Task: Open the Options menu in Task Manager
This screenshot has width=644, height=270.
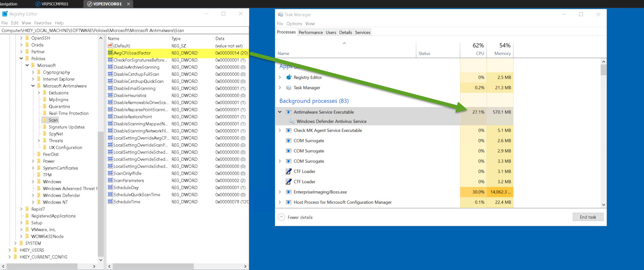Action: pyautogui.click(x=294, y=24)
